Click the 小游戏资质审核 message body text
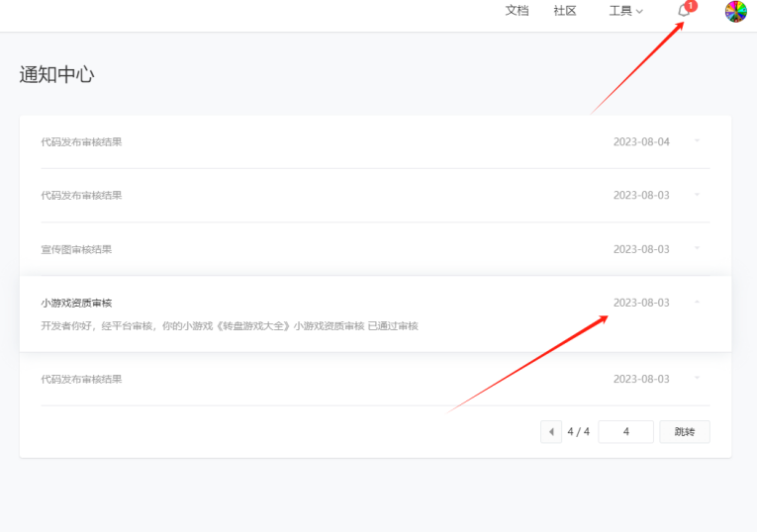The width and height of the screenshot is (757, 532). point(230,326)
